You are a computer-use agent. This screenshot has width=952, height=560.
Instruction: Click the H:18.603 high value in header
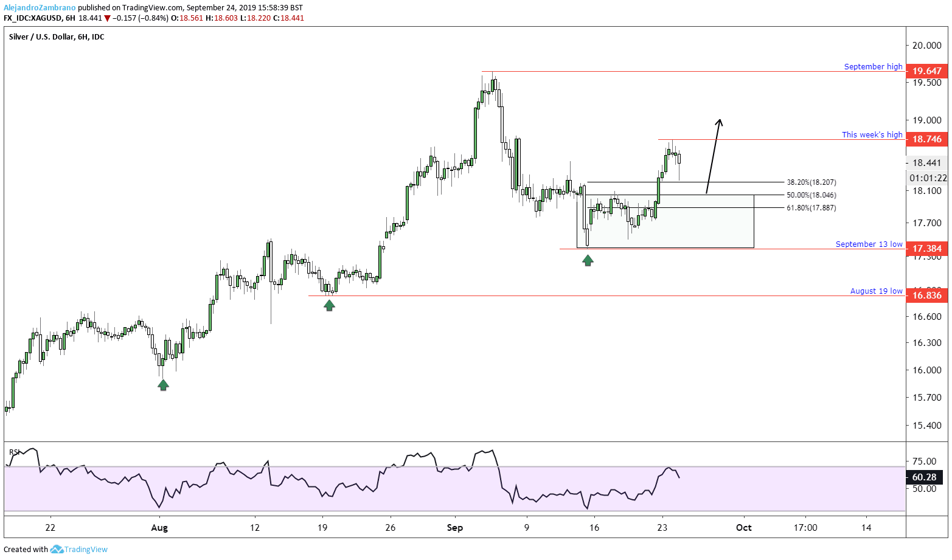tap(222, 18)
